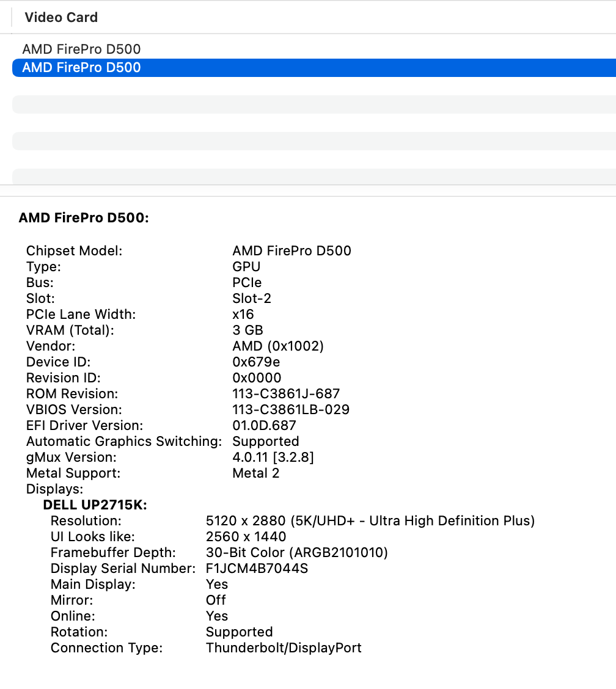Click the VRAM (Total): label
Viewport: 616px width, 689px height.
pos(70,330)
